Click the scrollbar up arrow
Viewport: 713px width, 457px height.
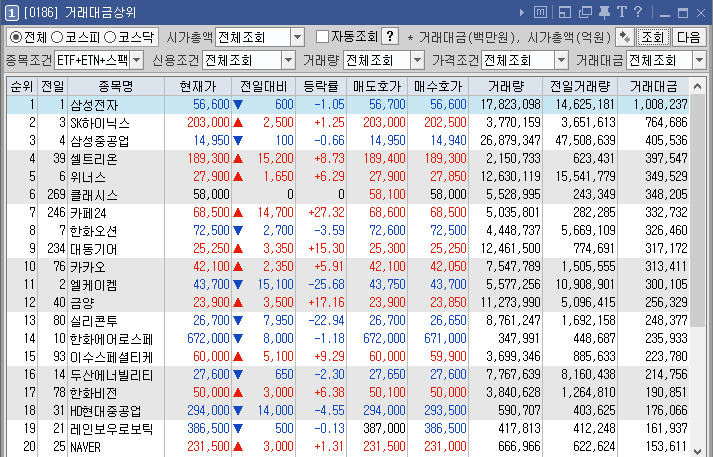coord(697,86)
